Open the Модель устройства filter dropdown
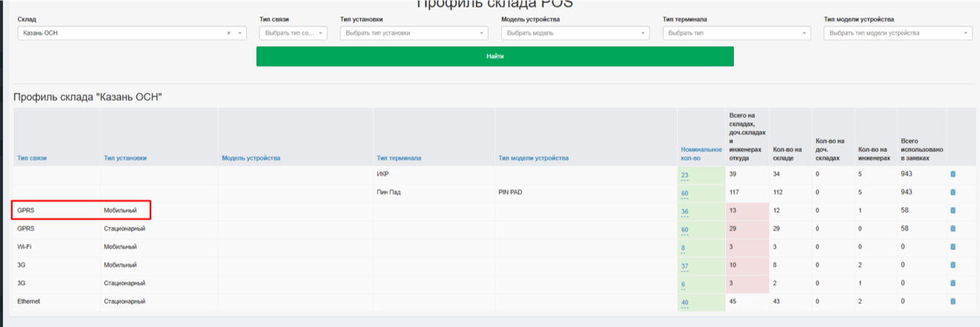Screen dimensions: 980x327 coord(575,33)
